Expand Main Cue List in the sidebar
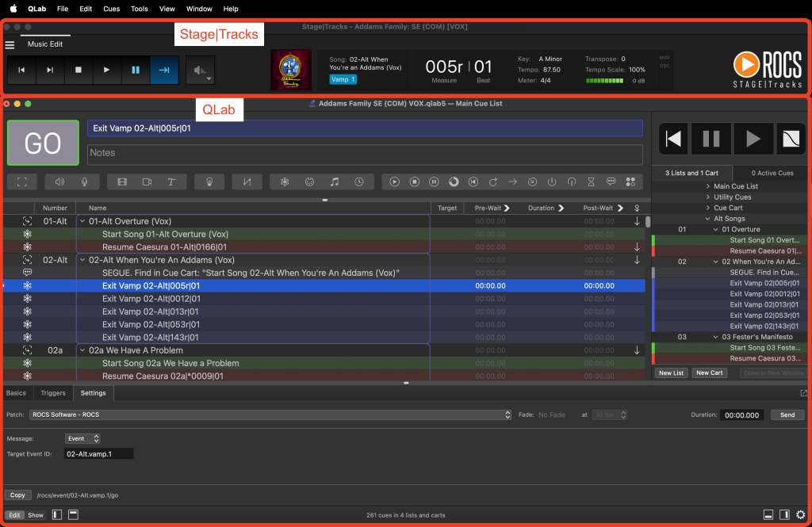812x527 pixels. point(708,186)
